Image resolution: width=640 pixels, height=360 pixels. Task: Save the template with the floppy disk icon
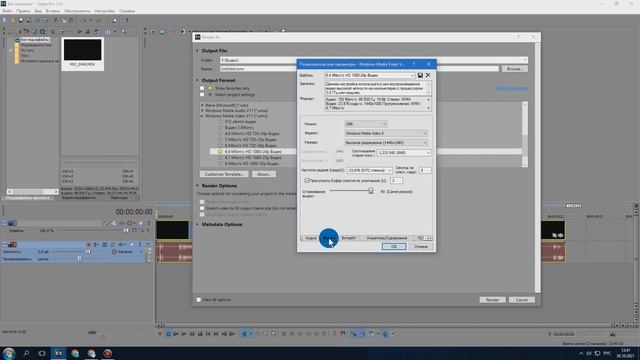click(420, 75)
